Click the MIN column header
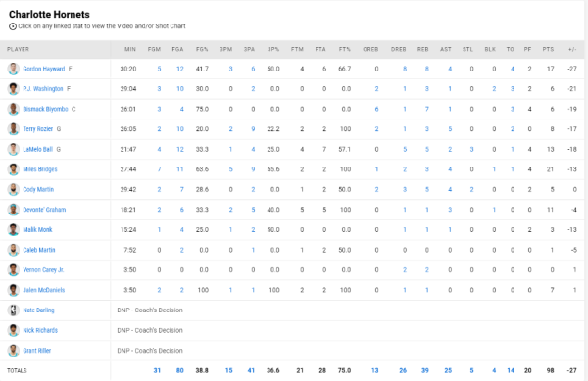This screenshot has width=588, height=381. pos(130,49)
